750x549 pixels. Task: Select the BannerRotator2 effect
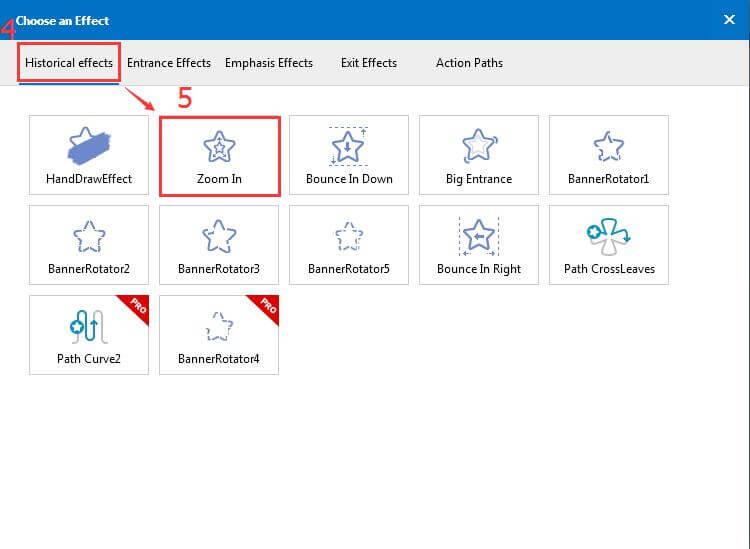pos(89,245)
